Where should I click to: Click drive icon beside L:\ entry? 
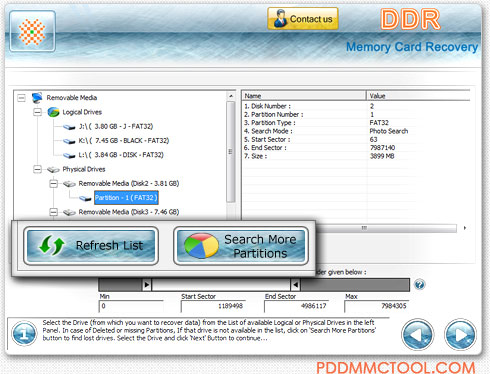69,155
